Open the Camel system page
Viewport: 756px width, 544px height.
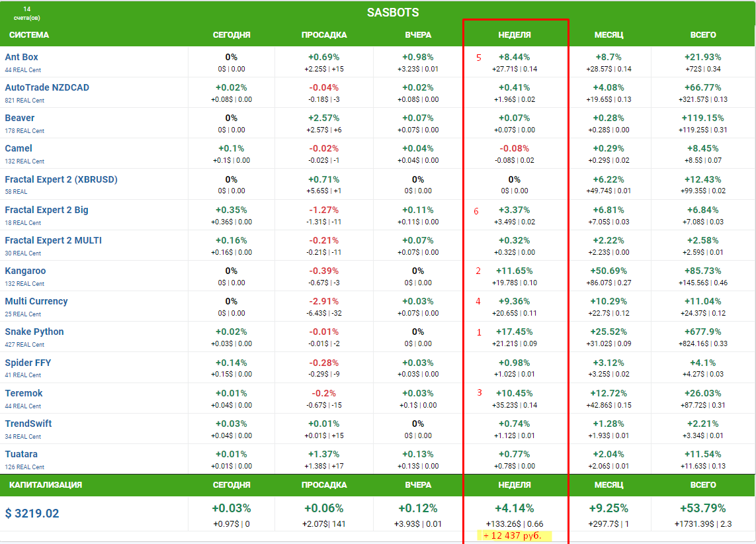point(19,148)
